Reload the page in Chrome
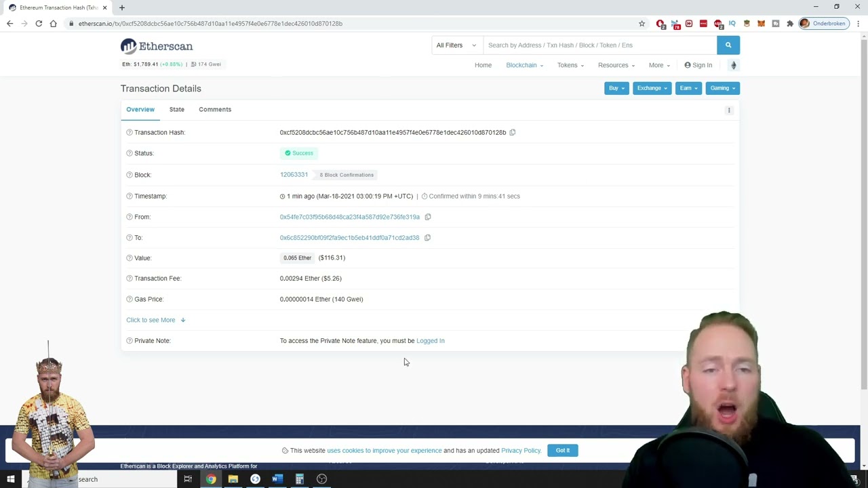868x488 pixels. tap(39, 24)
